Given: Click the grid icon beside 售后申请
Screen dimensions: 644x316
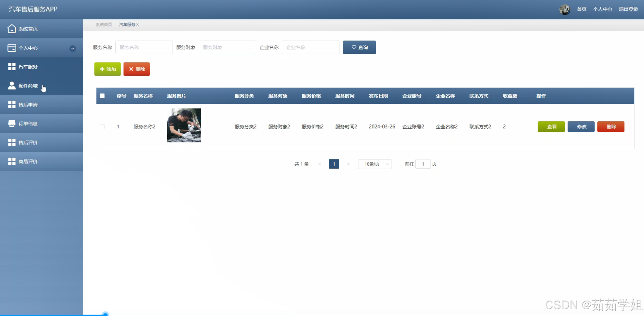Looking at the screenshot, I should coord(12,104).
